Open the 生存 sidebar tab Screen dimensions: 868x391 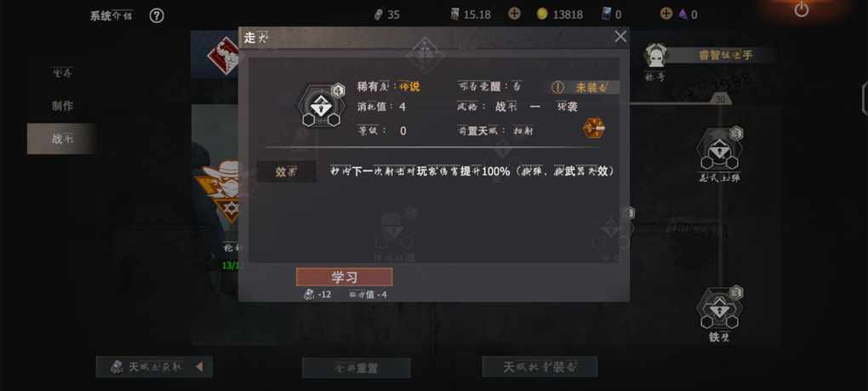(x=61, y=72)
